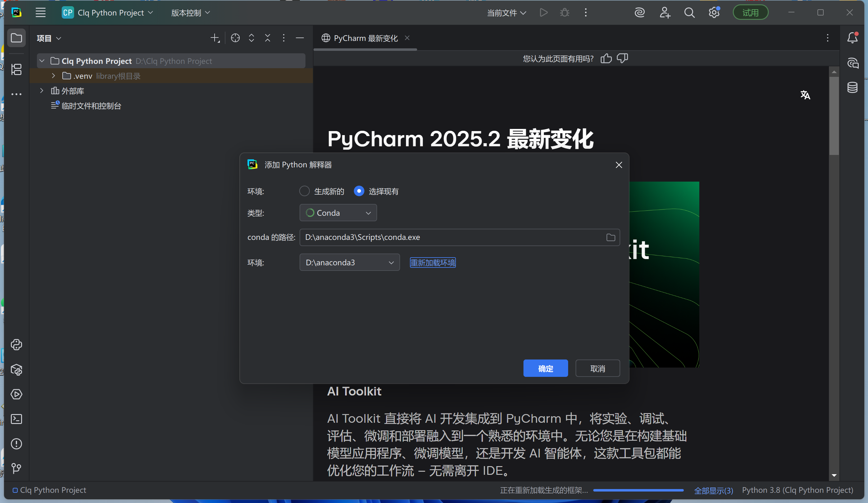
Task: Click the 取消 button
Action: pyautogui.click(x=598, y=368)
